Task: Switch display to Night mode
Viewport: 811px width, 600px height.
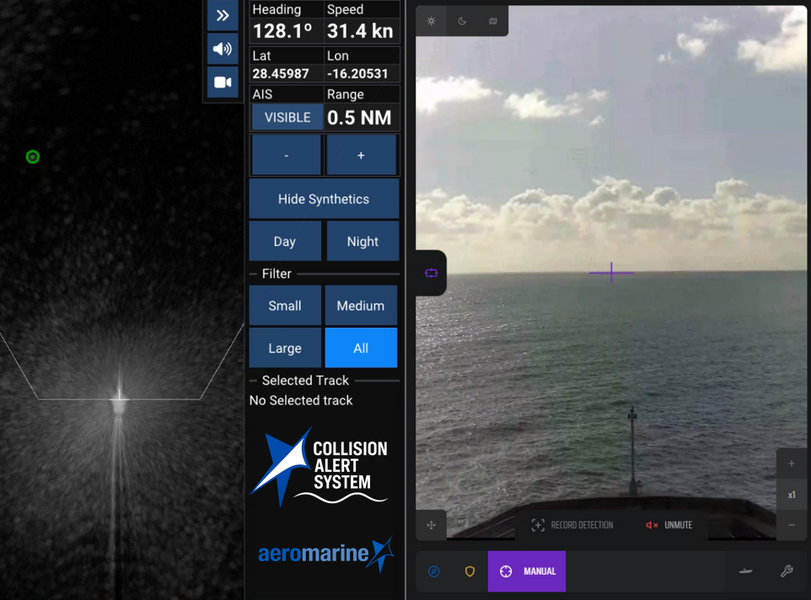Action: (363, 241)
